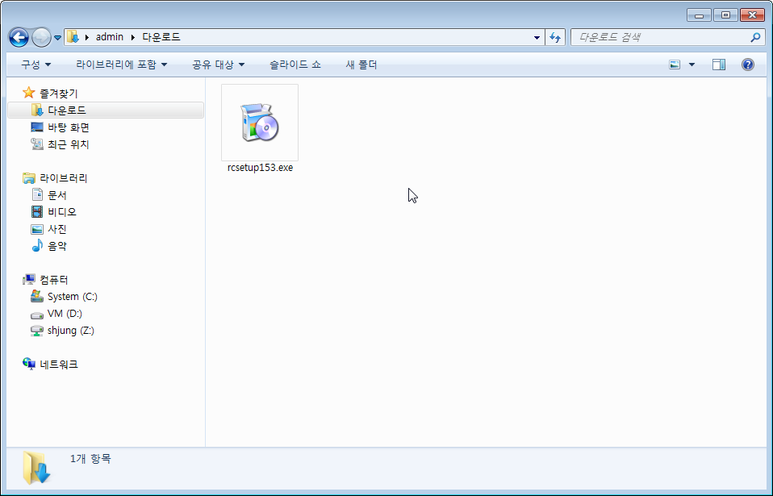Click the 비디오 film strip icon
The image size is (773, 496).
click(37, 212)
